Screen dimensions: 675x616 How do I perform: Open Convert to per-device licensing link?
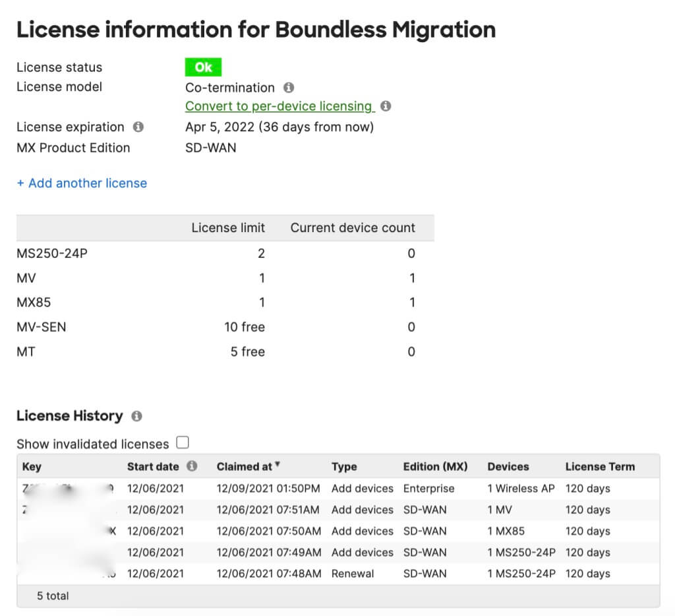[279, 106]
